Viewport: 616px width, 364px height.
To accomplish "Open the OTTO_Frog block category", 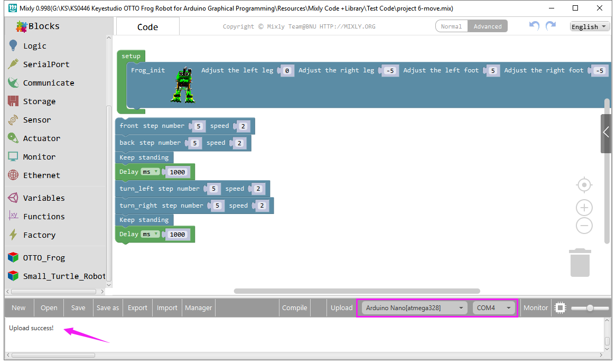I will (x=44, y=258).
